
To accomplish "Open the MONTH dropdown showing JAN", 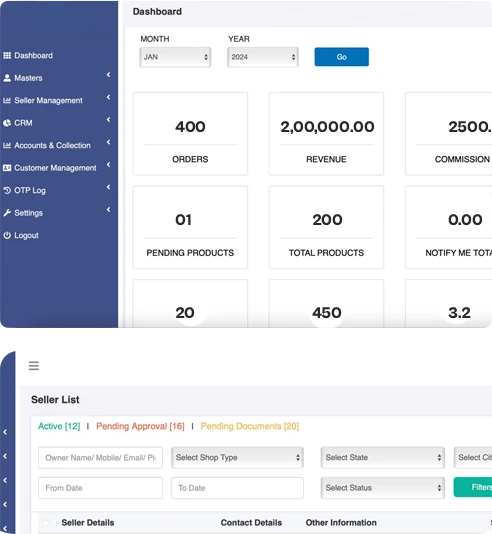I will coord(175,57).
